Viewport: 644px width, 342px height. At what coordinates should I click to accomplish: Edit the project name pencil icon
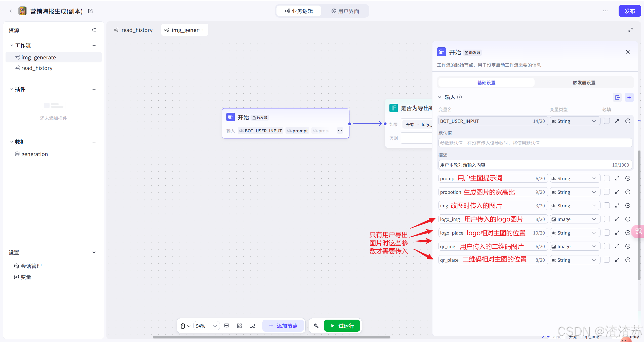[x=90, y=11]
